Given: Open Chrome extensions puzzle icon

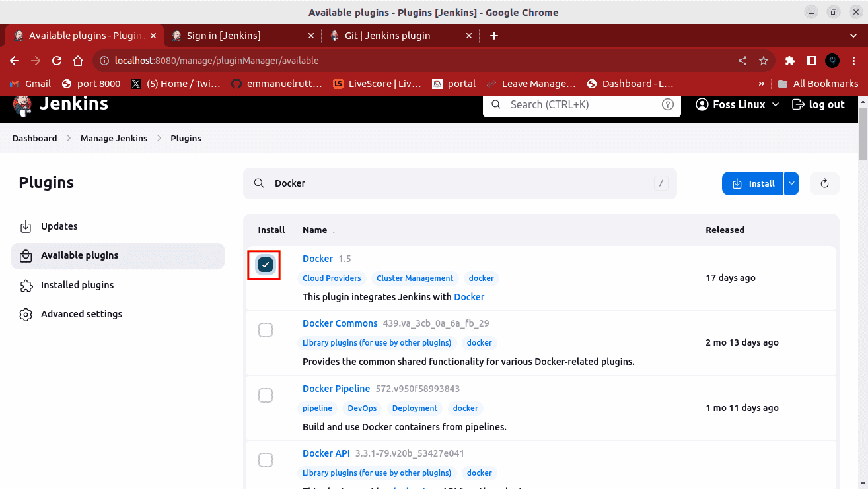Looking at the screenshot, I should coord(789,61).
